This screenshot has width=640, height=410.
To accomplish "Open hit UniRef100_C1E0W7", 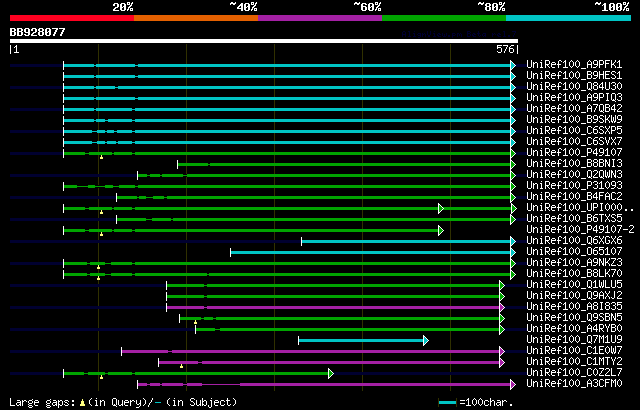I will pyautogui.click(x=574, y=351).
